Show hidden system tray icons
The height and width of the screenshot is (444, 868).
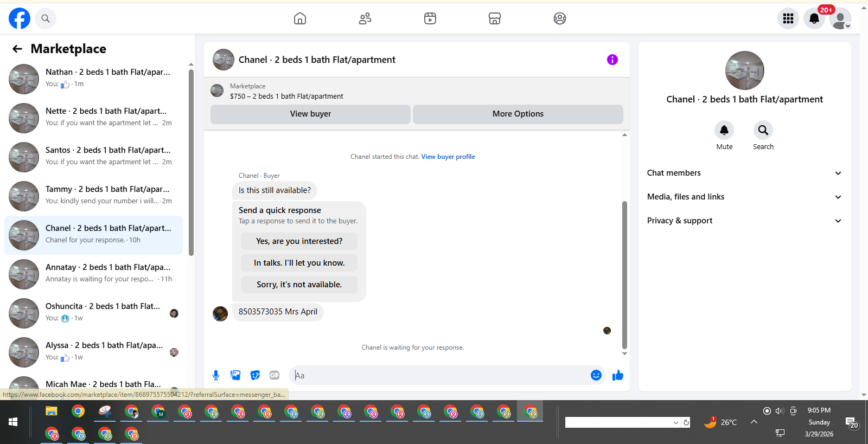[754, 422]
